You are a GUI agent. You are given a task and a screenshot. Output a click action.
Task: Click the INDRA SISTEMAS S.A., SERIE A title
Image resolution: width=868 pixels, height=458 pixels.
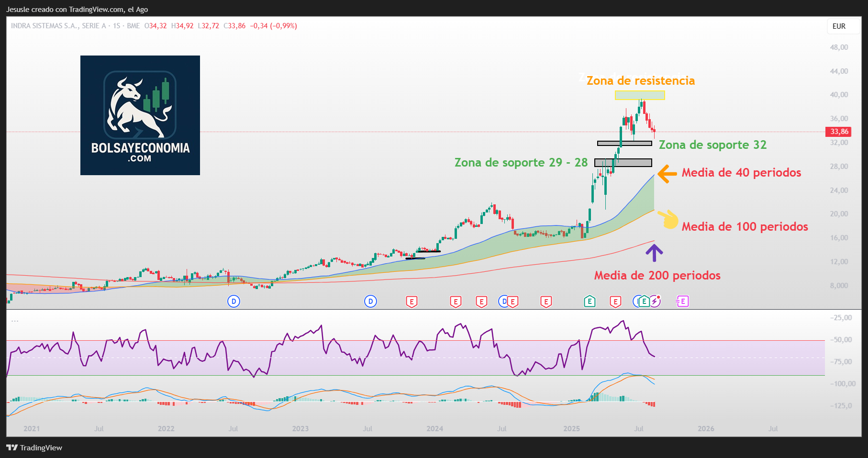pos(58,26)
